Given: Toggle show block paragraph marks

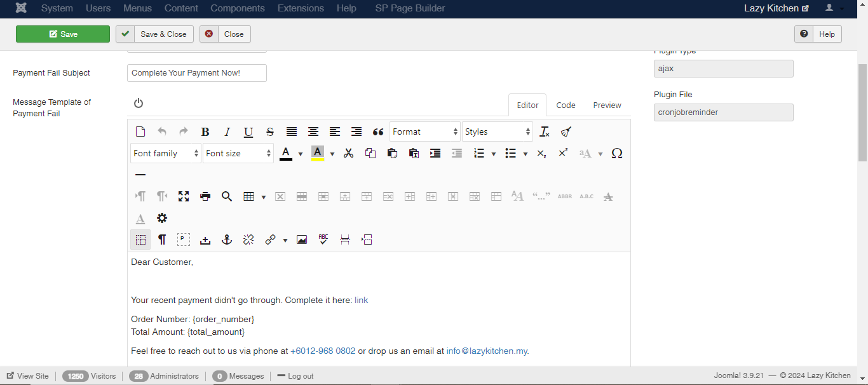Looking at the screenshot, I should click(x=162, y=240).
